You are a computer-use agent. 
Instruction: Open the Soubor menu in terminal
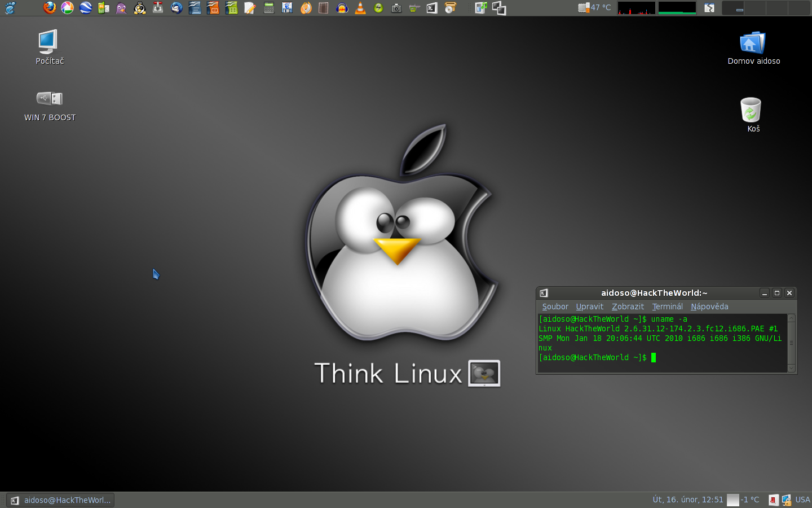[555, 306]
